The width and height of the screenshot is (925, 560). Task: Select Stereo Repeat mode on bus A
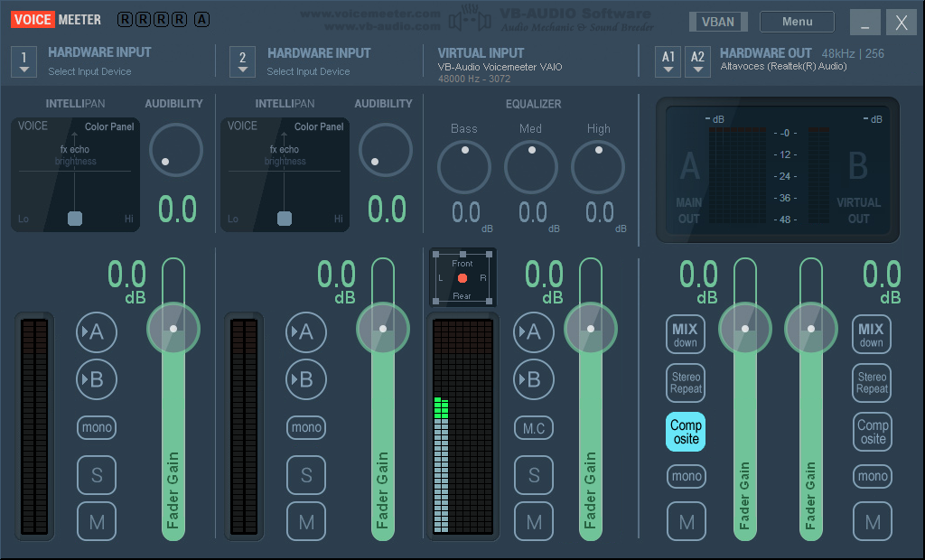coord(686,383)
